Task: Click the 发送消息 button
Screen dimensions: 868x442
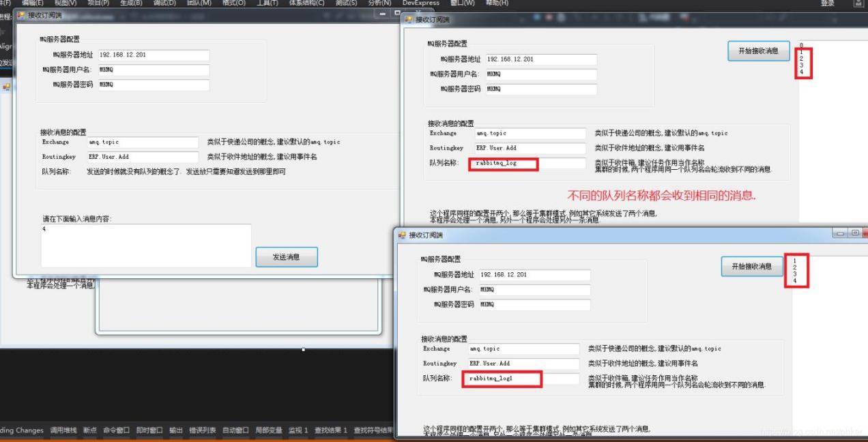Action: [286, 257]
